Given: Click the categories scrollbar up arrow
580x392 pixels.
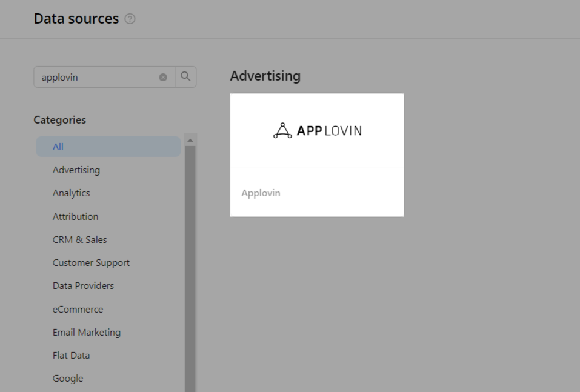Looking at the screenshot, I should click(190, 140).
